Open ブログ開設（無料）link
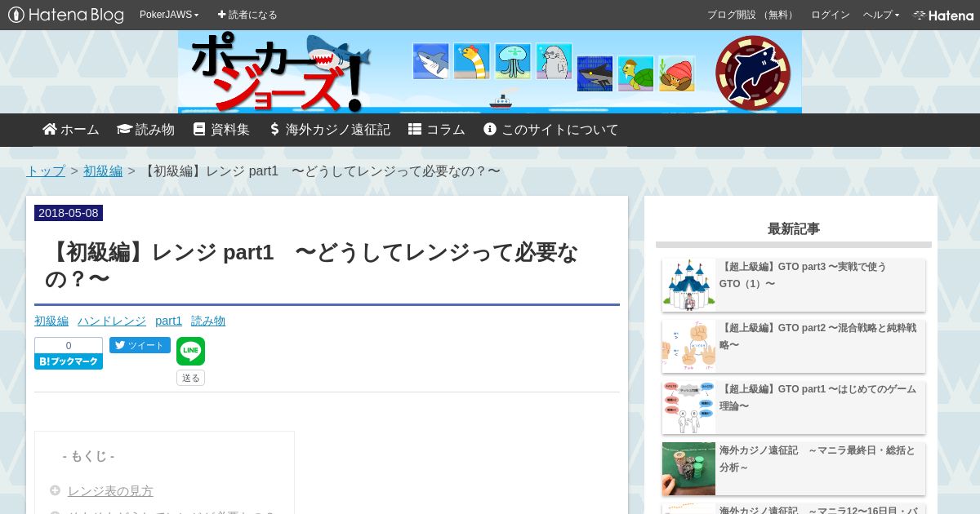980x514 pixels. click(751, 15)
